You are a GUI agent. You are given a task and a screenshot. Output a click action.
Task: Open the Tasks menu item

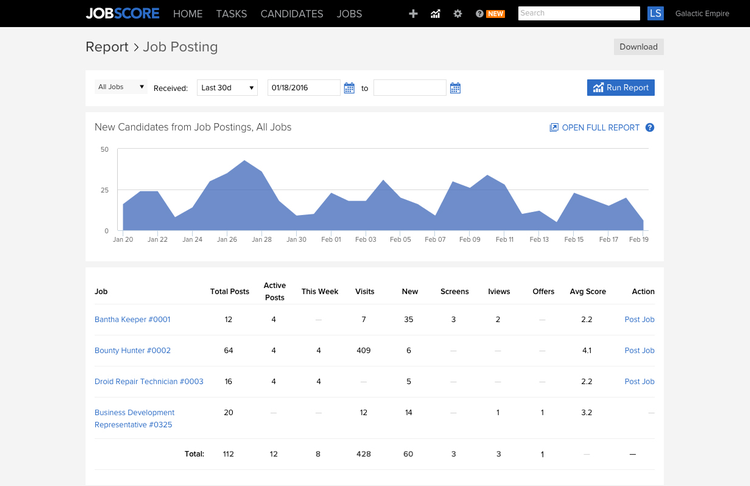[x=231, y=14]
